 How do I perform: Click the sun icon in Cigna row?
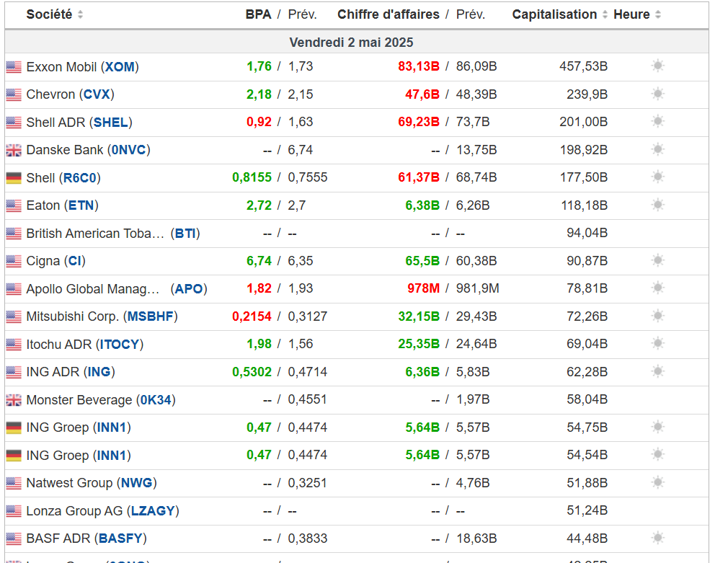tap(657, 260)
